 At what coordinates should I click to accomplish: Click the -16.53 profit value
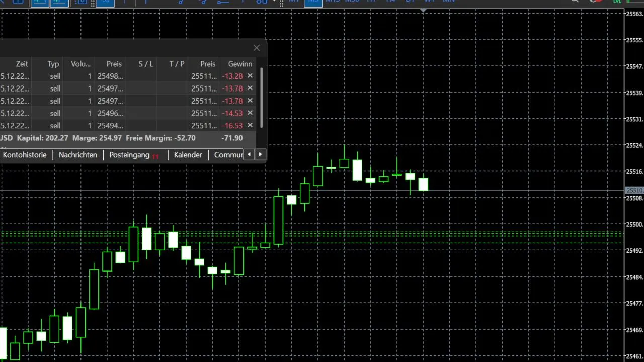click(232, 126)
